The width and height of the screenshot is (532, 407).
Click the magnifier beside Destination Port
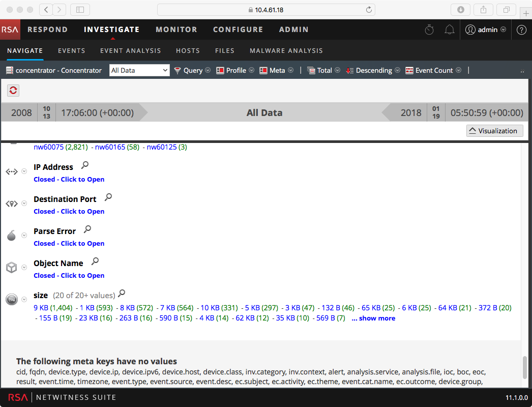(x=108, y=197)
